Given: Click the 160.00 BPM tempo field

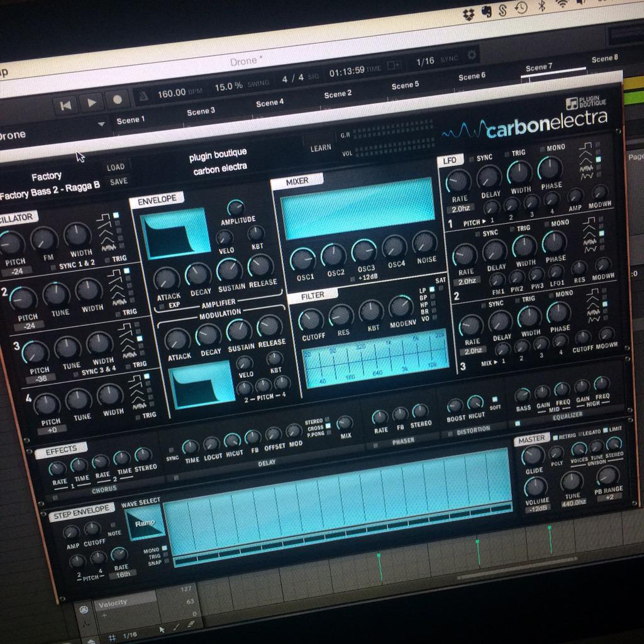Looking at the screenshot, I should [x=172, y=93].
